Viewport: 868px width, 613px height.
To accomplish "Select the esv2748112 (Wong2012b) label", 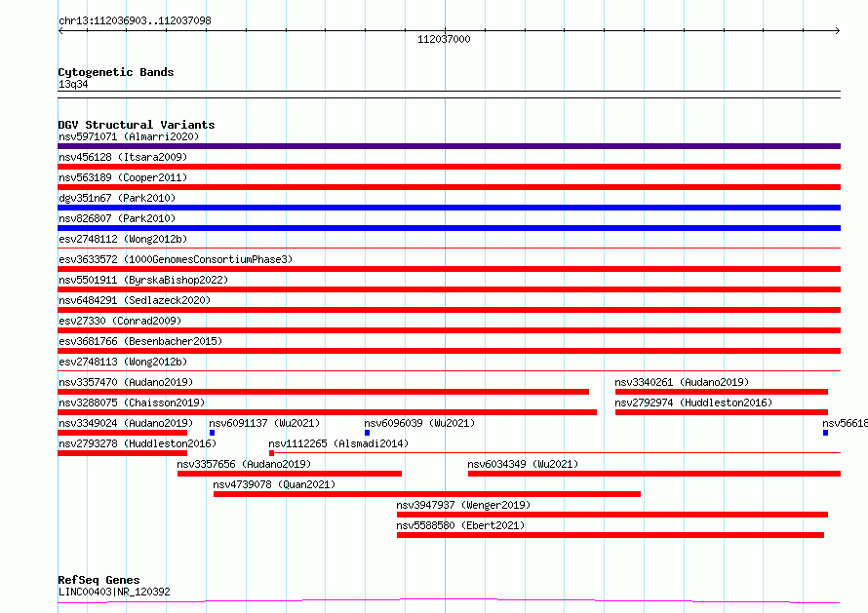I will tap(123, 239).
